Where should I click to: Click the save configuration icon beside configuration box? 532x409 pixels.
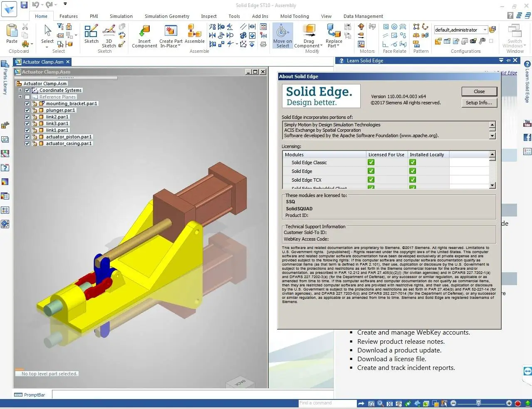492,30
